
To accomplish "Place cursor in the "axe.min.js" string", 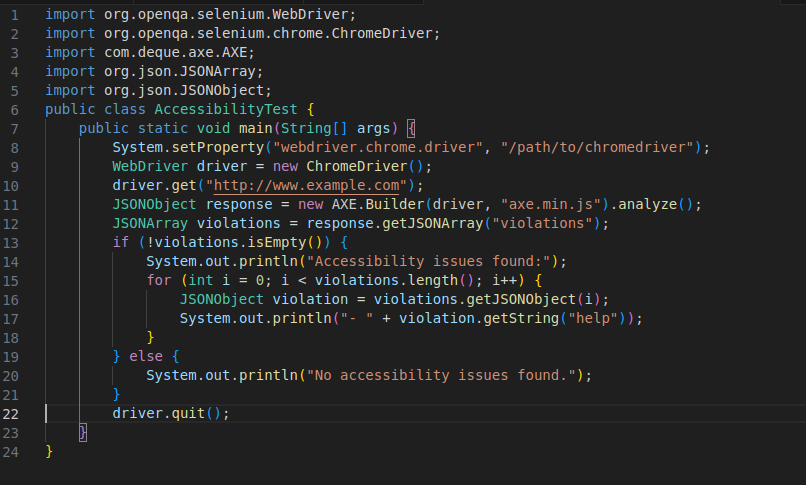I will coord(547,204).
